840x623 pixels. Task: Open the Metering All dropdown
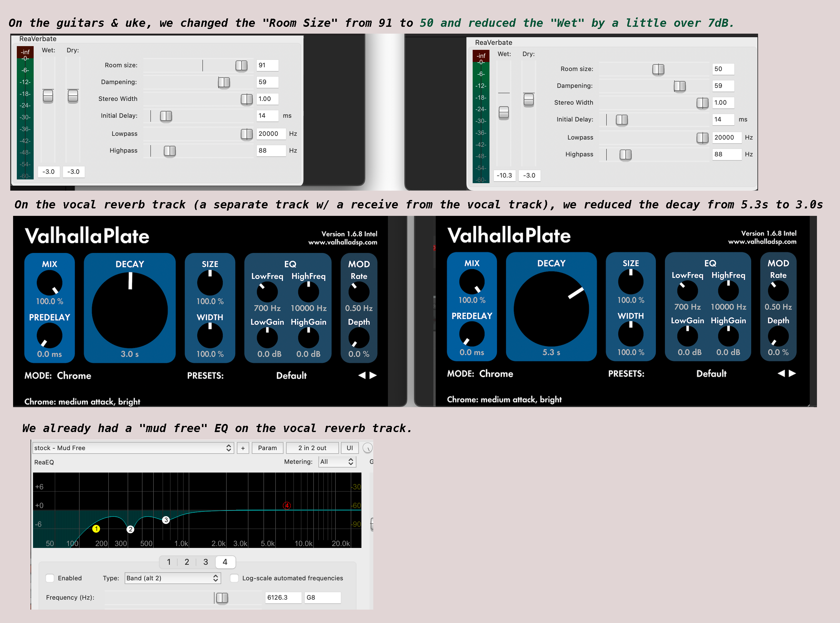pyautogui.click(x=337, y=462)
